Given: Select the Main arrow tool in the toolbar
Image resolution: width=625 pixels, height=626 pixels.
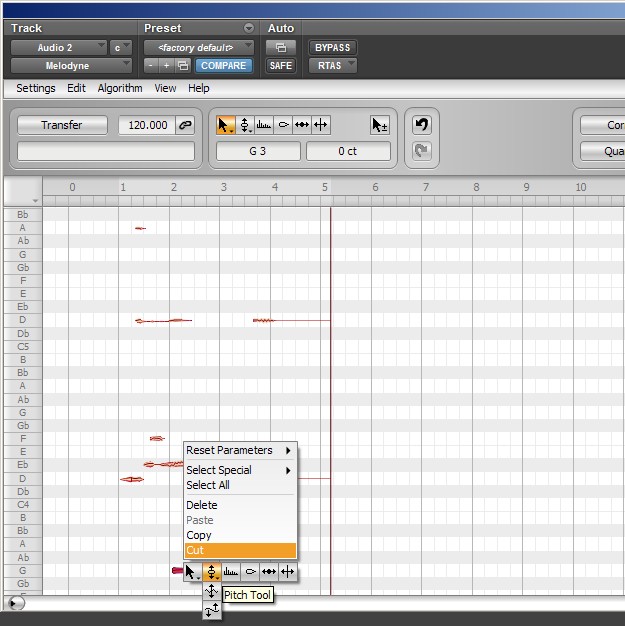Looking at the screenshot, I should point(226,125).
